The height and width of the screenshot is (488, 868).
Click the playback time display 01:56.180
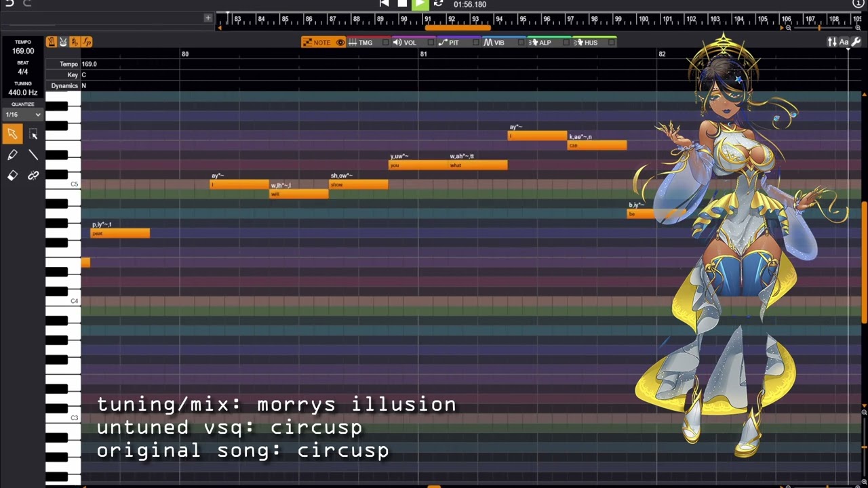click(470, 4)
